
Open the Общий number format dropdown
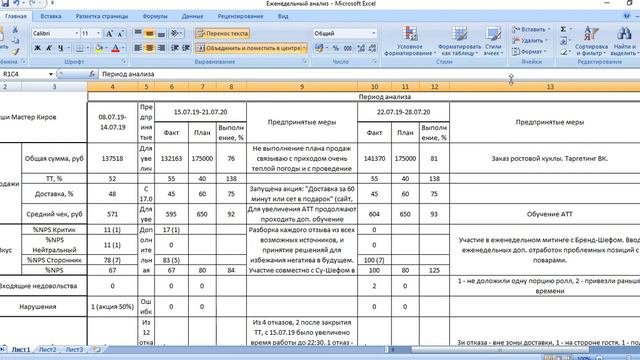coord(373,33)
